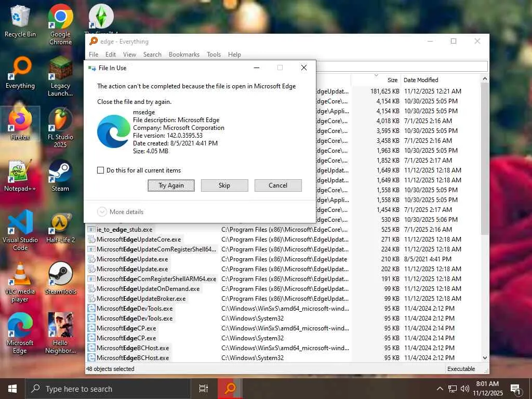The width and height of the screenshot is (532, 399).
Task: Open Google Chrome desktop shortcut
Action: (x=60, y=24)
